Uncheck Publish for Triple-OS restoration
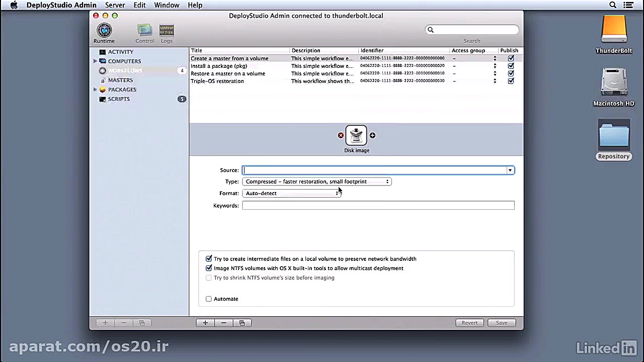644x362 pixels. pyautogui.click(x=511, y=81)
